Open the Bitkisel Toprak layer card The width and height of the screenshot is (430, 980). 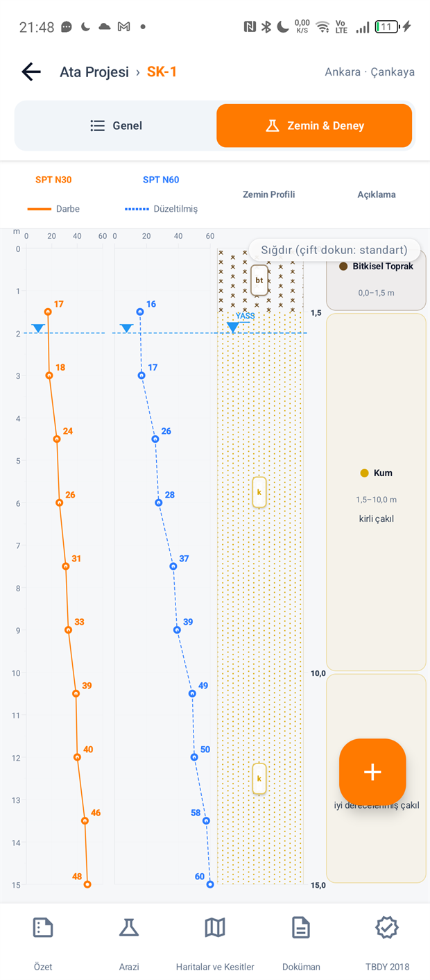click(x=376, y=280)
